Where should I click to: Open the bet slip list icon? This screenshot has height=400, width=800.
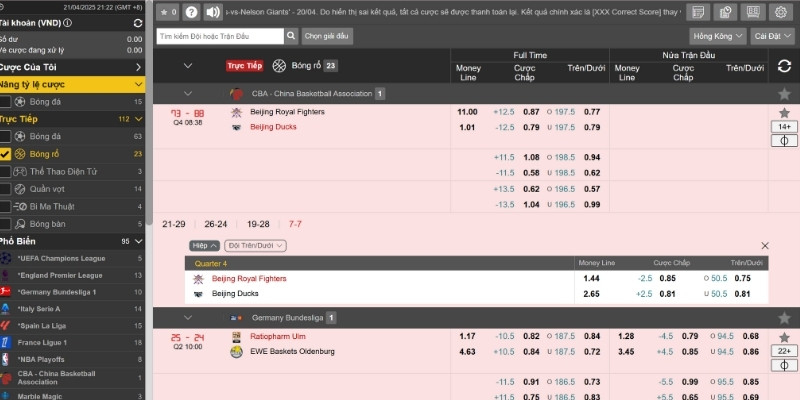click(698, 12)
